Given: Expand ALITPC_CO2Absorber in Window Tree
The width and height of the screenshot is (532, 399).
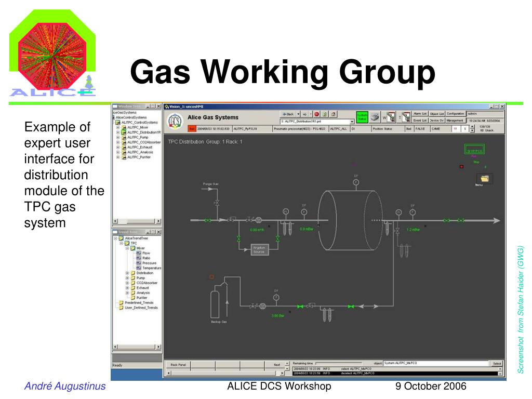Looking at the screenshot, I should (118, 142).
